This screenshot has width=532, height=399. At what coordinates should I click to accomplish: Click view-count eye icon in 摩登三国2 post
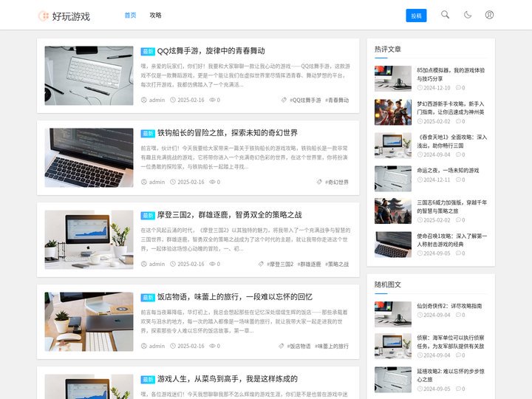click(x=212, y=264)
